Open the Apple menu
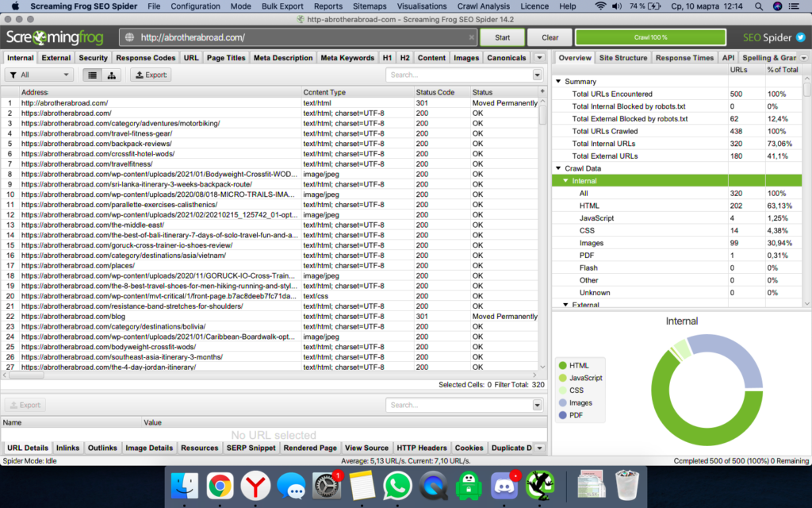Image resolution: width=812 pixels, height=508 pixels. [x=15, y=6]
